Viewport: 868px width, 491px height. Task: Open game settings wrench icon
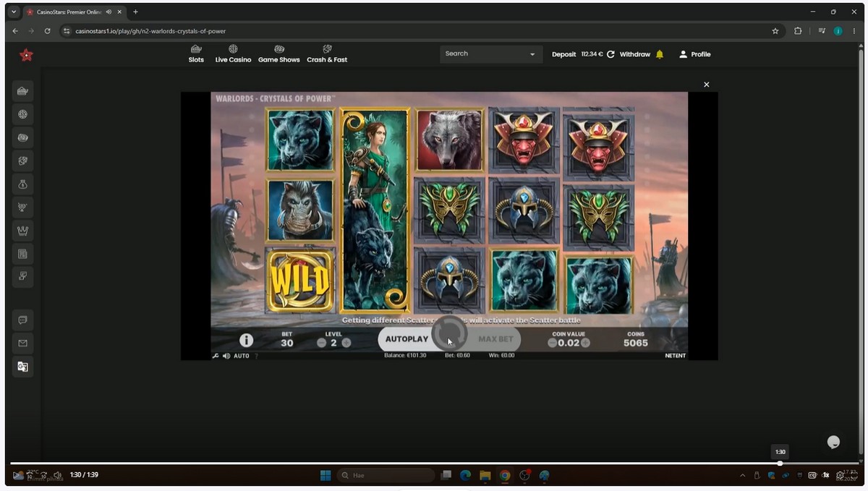[216, 356]
